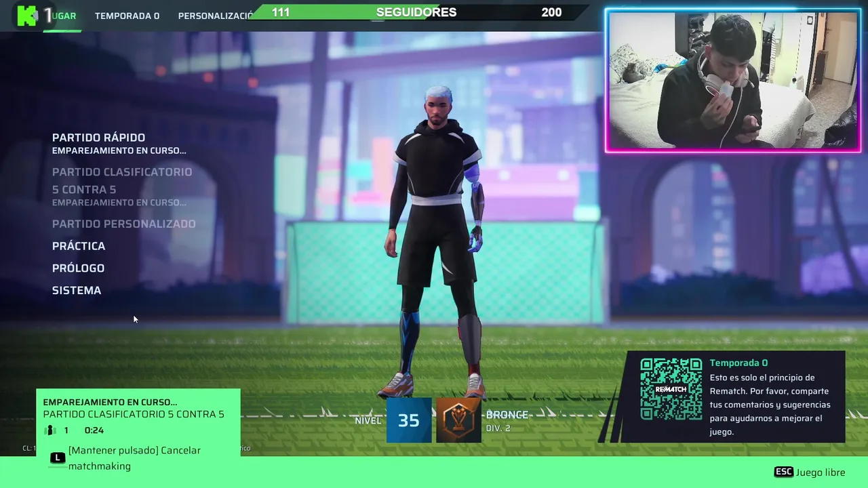
Task: Open the PRÁCTICA mode
Action: pos(79,246)
